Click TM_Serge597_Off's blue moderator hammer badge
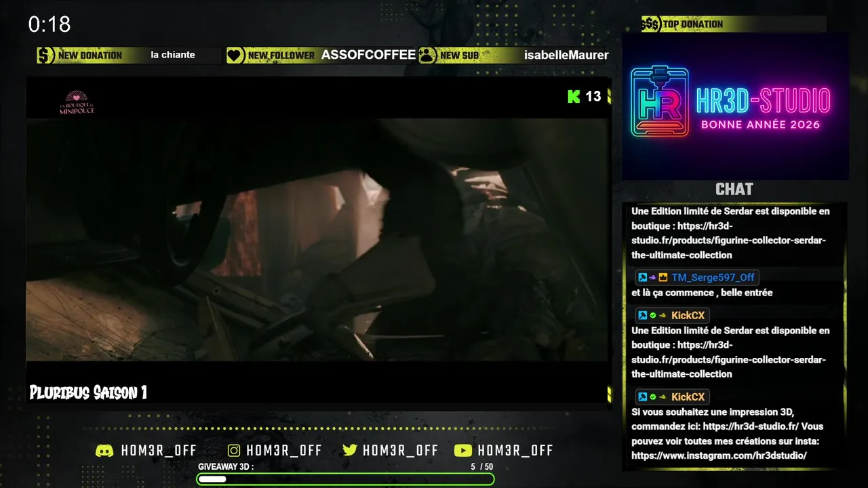This screenshot has height=488, width=868. (642, 278)
